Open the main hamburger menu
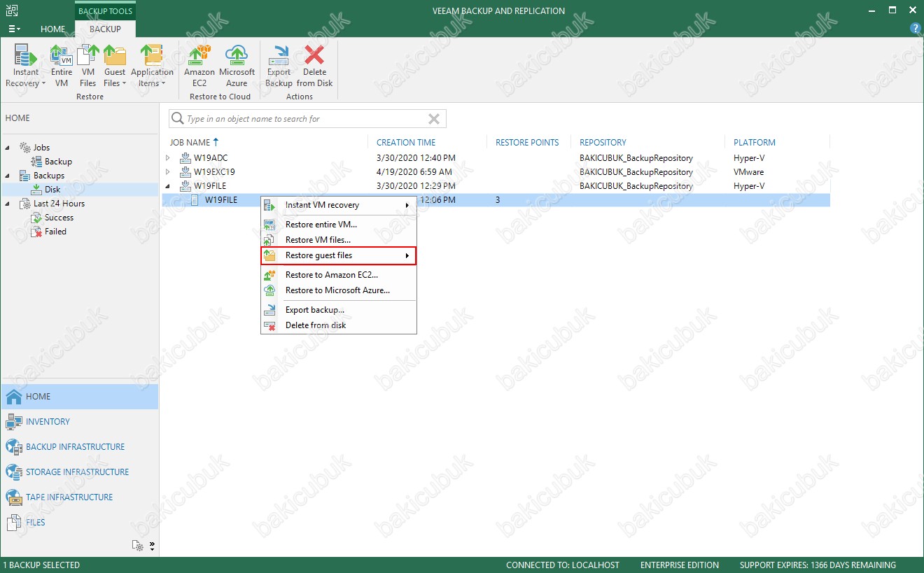 [14, 29]
